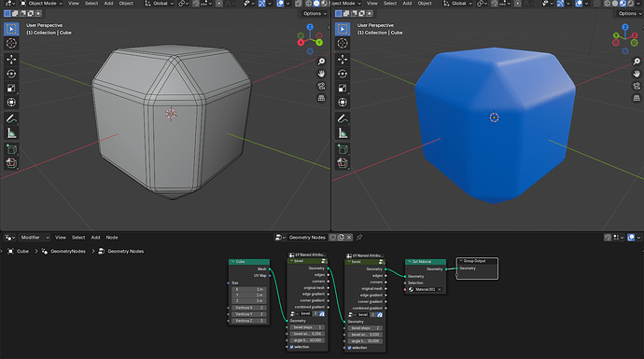
Task: Open Global transform orientation dropdown in left viewport
Action: pos(160,4)
